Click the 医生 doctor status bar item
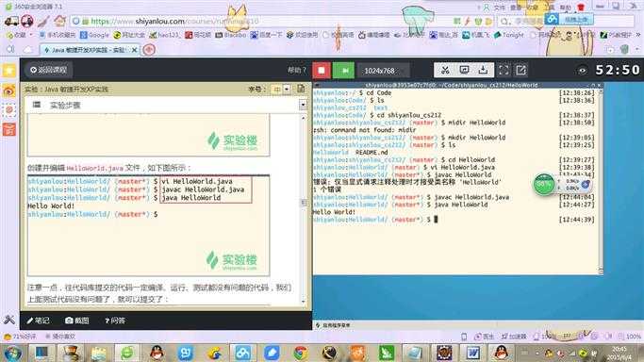This screenshot has width=644, height=362. pyautogui.click(x=485, y=337)
